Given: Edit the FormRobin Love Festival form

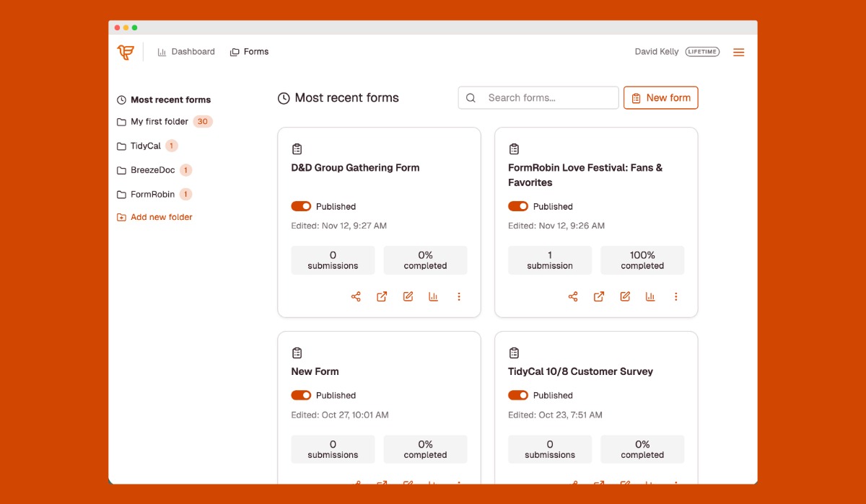Looking at the screenshot, I should tap(625, 296).
